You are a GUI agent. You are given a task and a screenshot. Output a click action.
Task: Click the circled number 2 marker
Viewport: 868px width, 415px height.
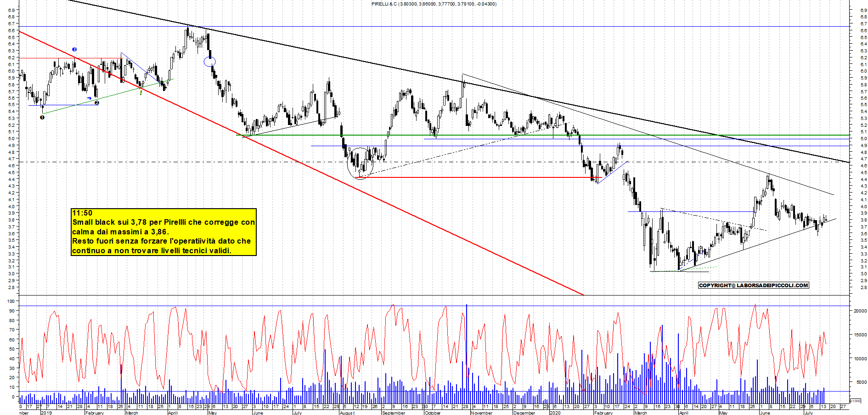(97, 102)
